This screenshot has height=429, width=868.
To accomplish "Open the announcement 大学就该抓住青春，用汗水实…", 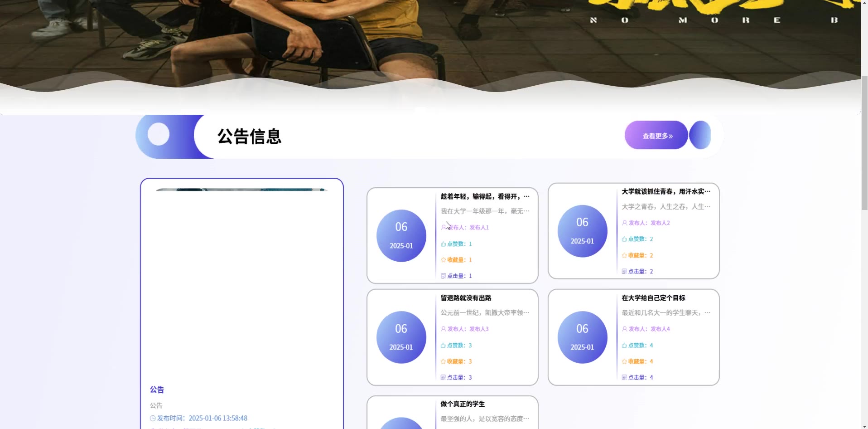I will [x=666, y=191].
